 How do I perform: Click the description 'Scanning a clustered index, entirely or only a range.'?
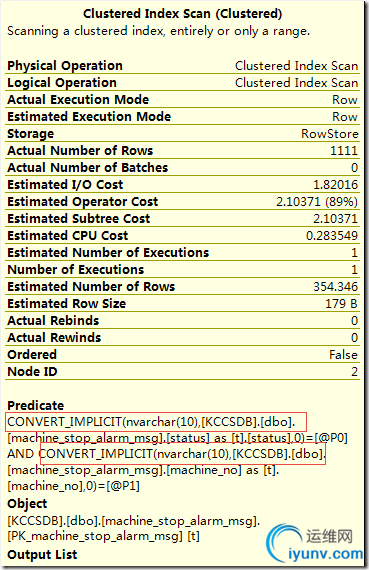[x=159, y=31]
